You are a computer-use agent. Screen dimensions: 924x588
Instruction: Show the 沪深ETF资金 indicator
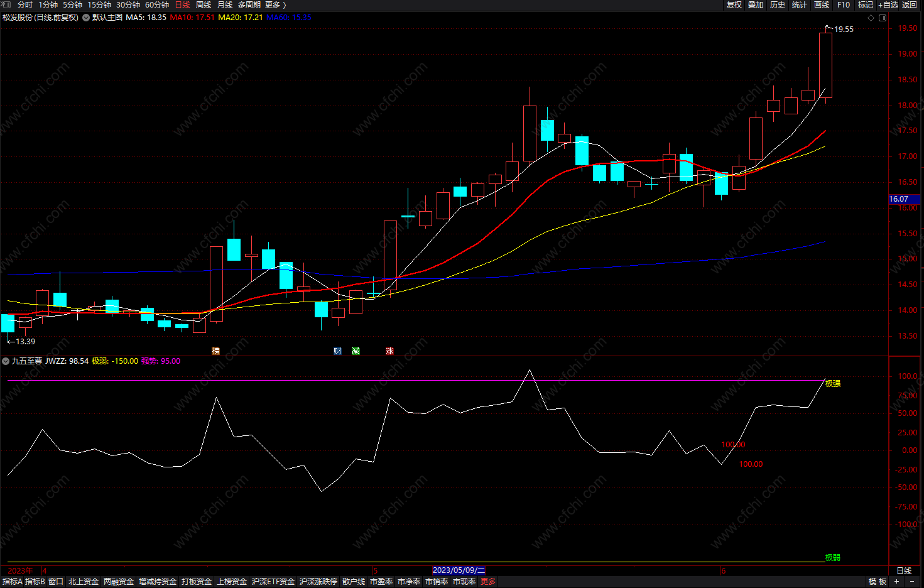coord(273,582)
